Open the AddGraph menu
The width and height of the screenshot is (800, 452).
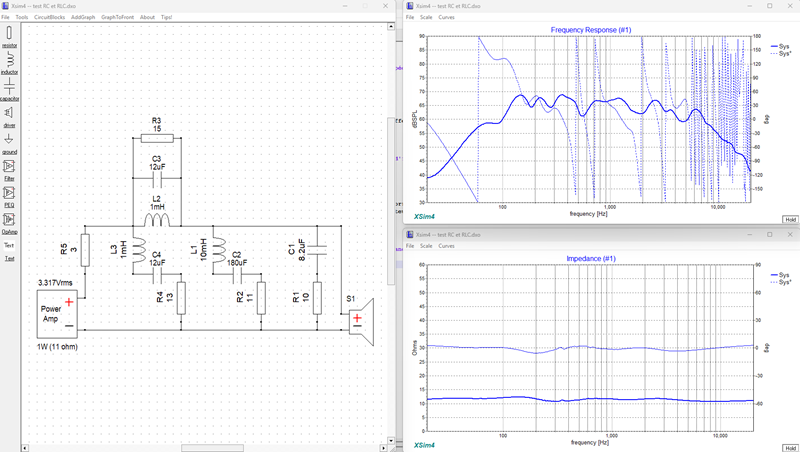tap(83, 17)
